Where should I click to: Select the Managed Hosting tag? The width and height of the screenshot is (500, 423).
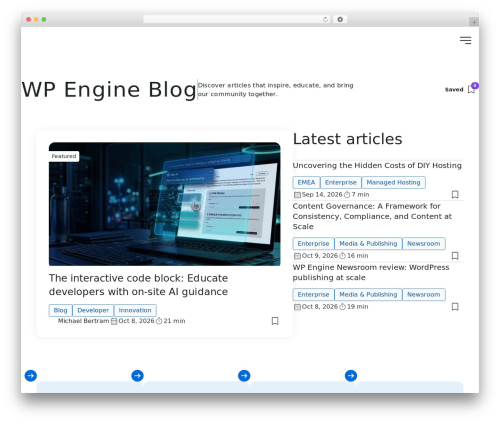coord(393,182)
